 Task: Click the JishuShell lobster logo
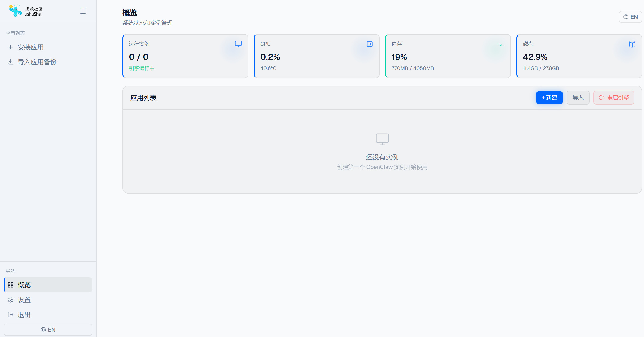15,11
